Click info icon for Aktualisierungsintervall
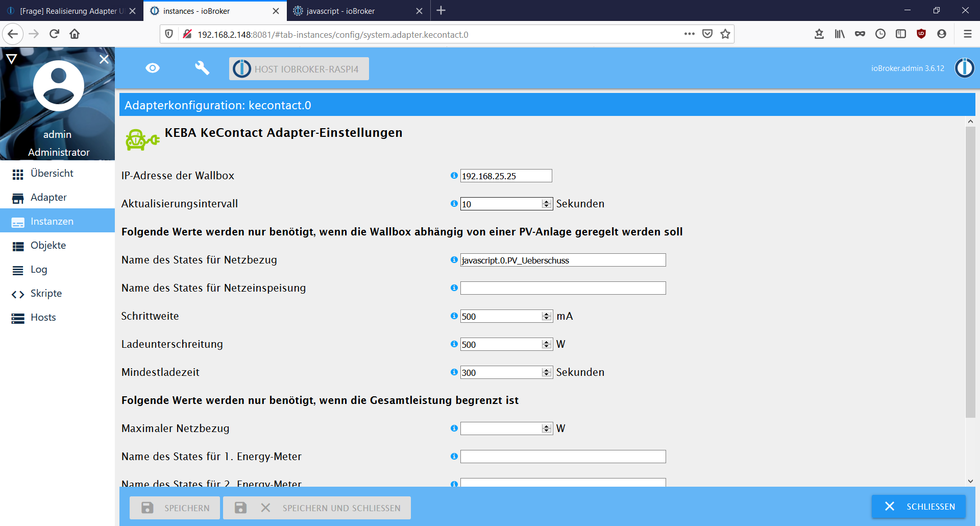This screenshot has width=980, height=526. click(x=454, y=203)
